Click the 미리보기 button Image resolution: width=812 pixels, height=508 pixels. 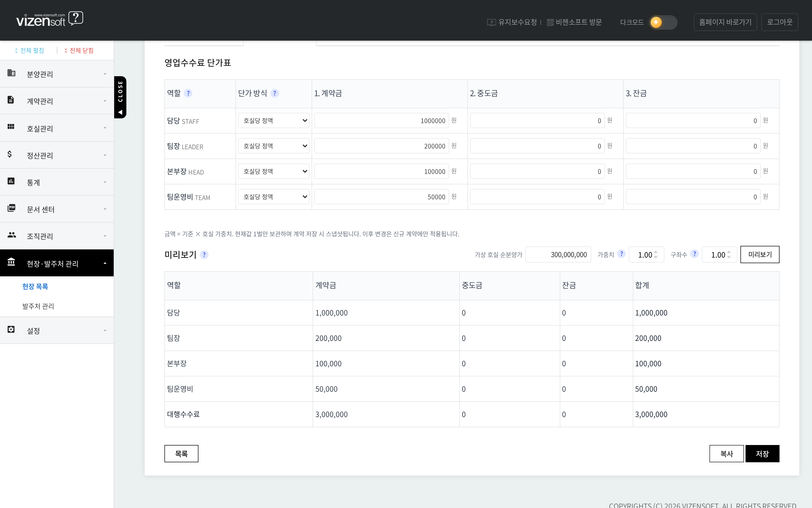[x=760, y=254]
